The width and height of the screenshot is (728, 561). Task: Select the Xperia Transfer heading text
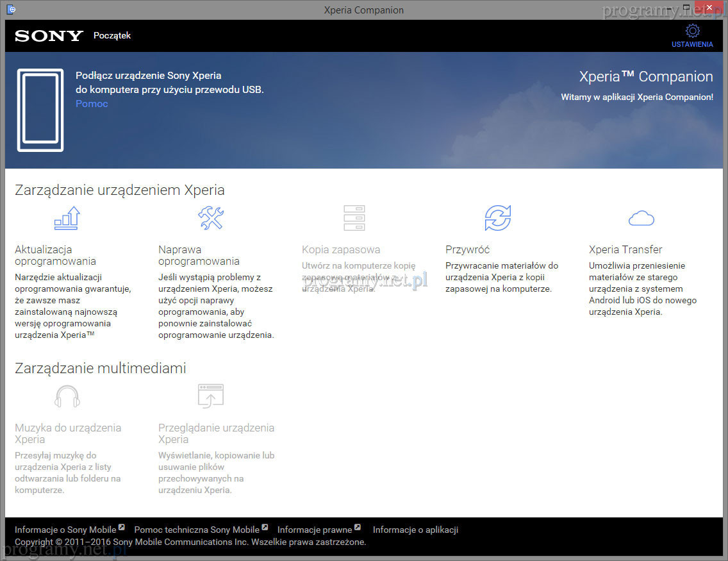(x=625, y=249)
